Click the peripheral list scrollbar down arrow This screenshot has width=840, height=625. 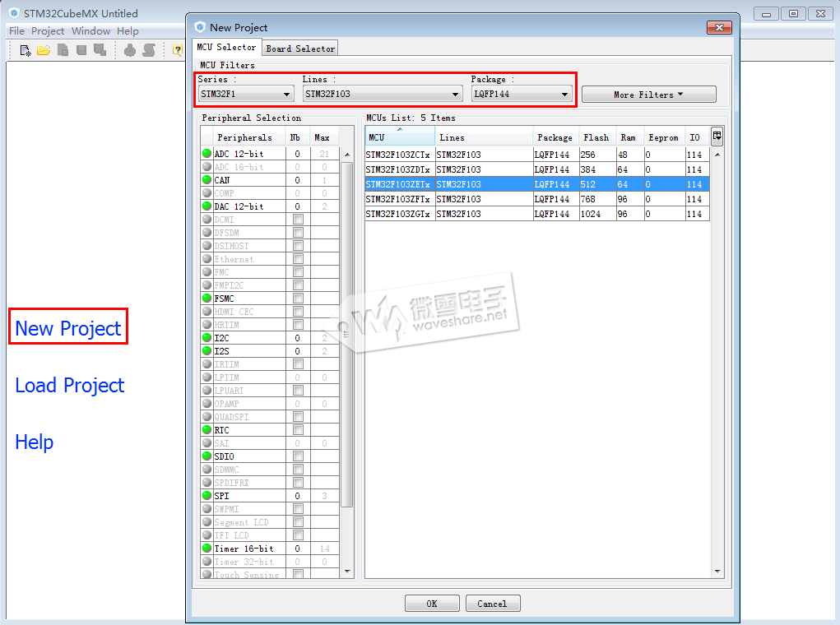(347, 572)
